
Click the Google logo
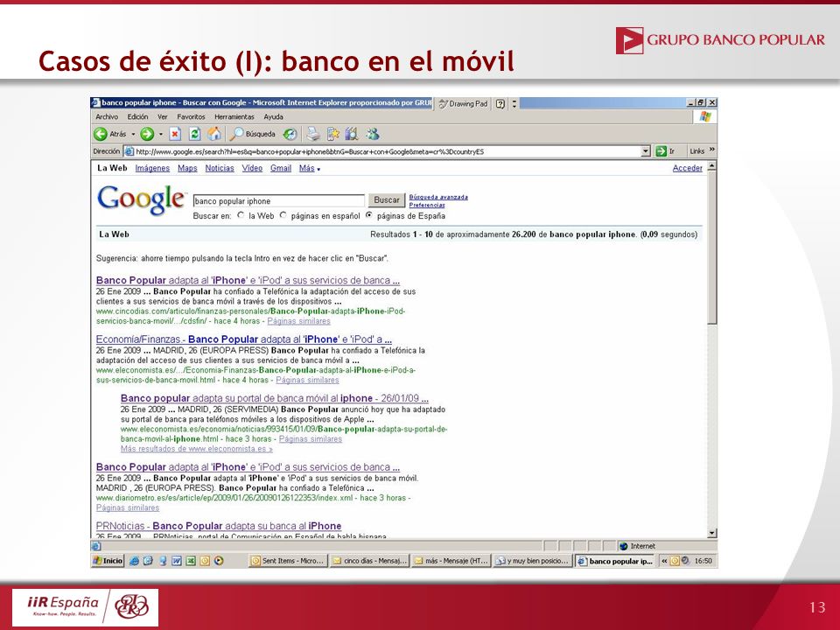(142, 199)
